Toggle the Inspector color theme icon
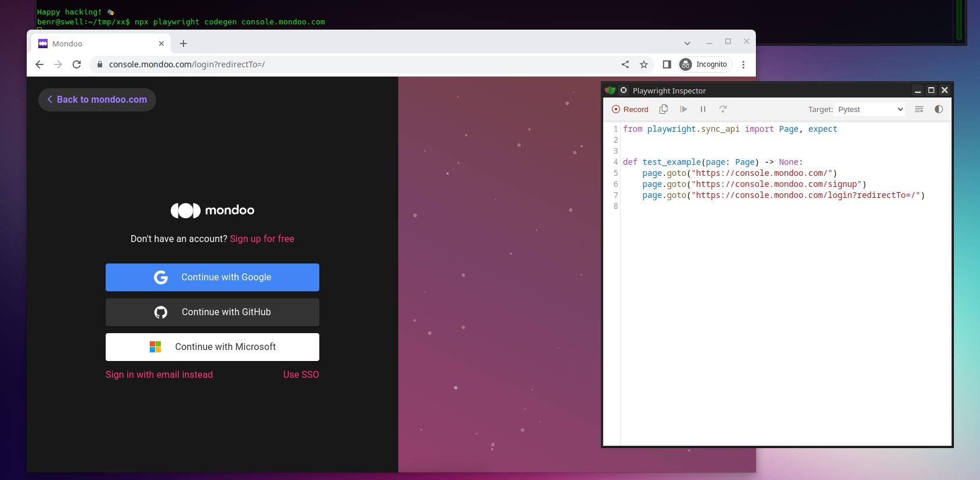 (x=939, y=109)
